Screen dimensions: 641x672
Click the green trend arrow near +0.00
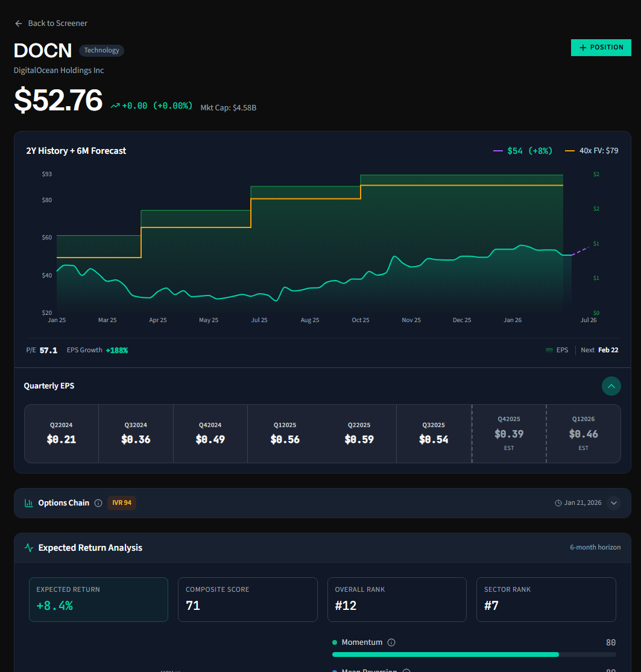coord(115,105)
